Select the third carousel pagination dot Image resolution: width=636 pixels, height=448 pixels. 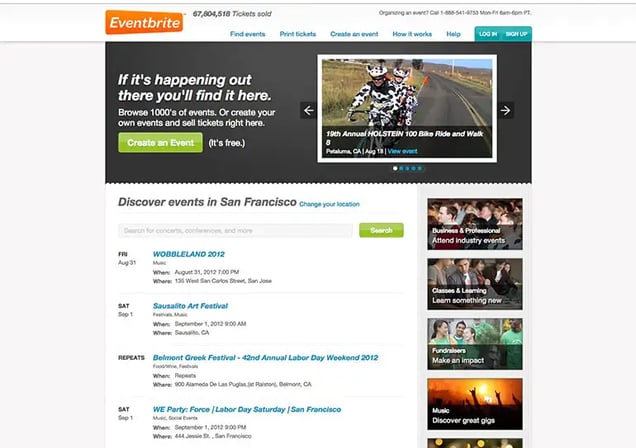[407, 168]
